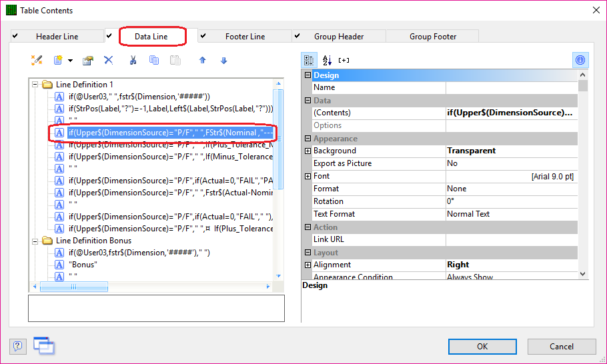Click the Link URL value field

pos(512,239)
